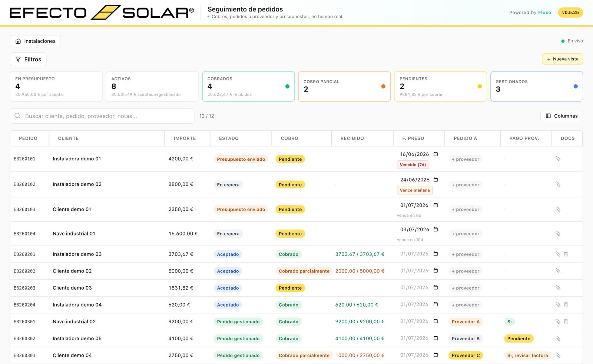Filter by the En presupuesto card
Screen dimensions: 593x364
coord(56,86)
